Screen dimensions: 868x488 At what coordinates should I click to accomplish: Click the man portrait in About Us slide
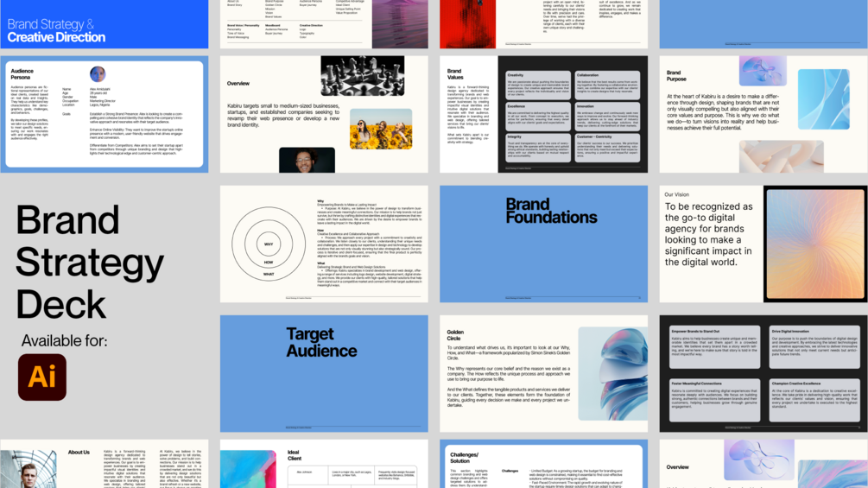(29, 469)
